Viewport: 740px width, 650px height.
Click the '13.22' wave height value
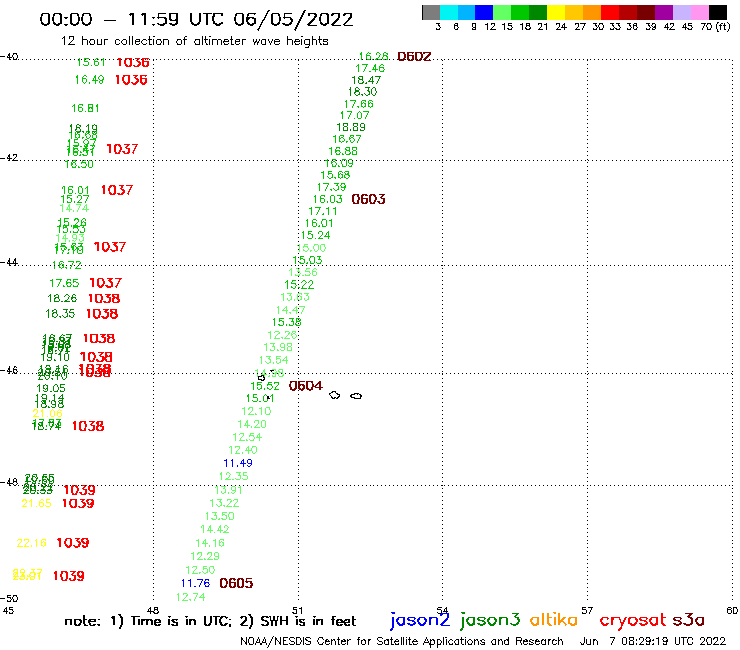(x=224, y=504)
